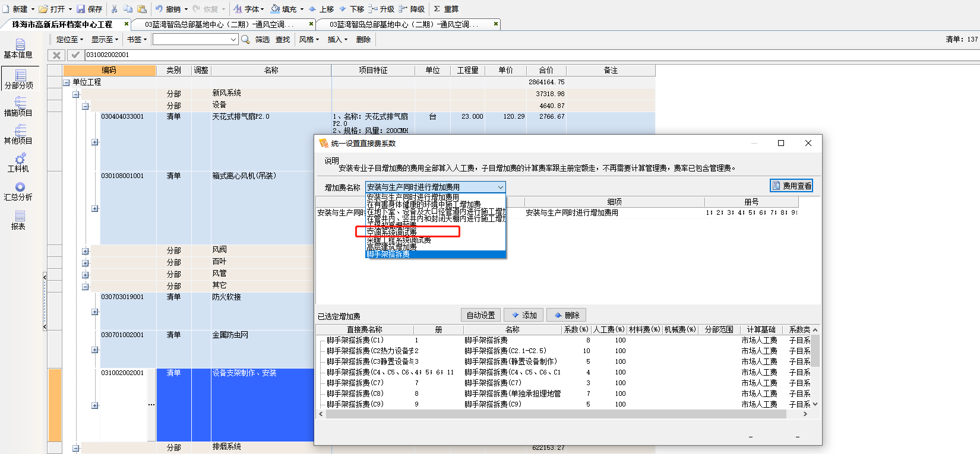Click 筛选 filter in toolbar

coord(263,39)
